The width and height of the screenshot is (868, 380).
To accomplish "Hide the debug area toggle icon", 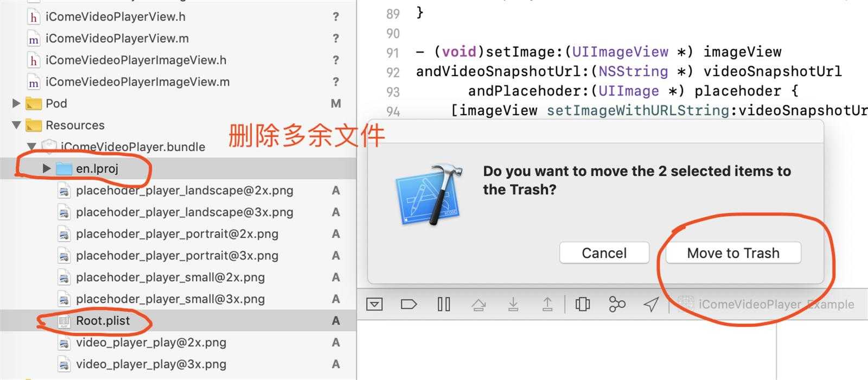I will pyautogui.click(x=374, y=304).
